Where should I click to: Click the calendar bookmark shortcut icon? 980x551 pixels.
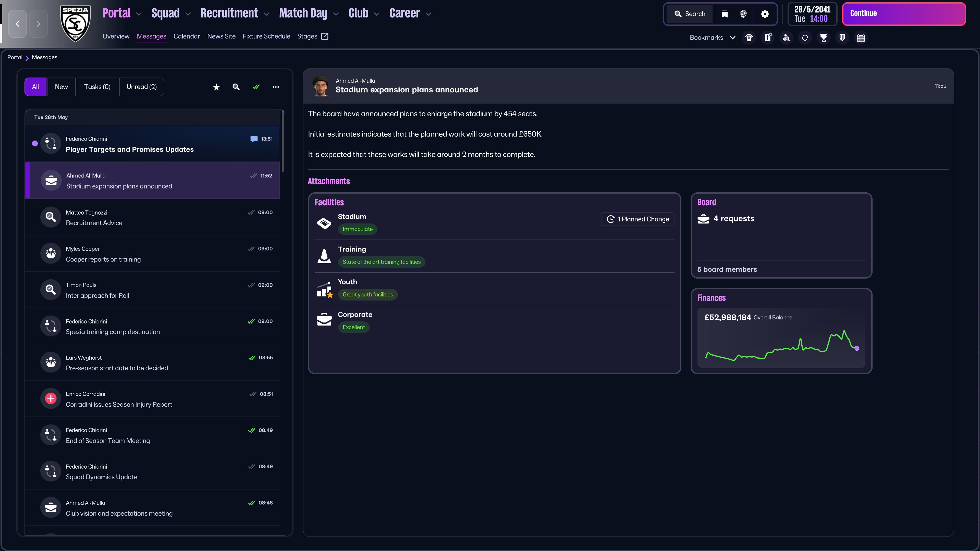[x=861, y=38]
